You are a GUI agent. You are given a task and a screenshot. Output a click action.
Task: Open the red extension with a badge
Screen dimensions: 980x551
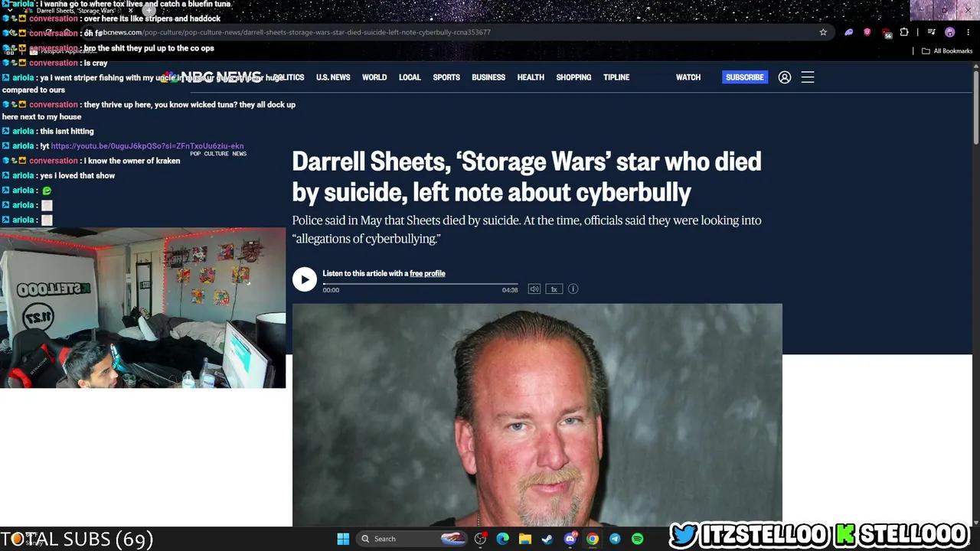pos(886,32)
